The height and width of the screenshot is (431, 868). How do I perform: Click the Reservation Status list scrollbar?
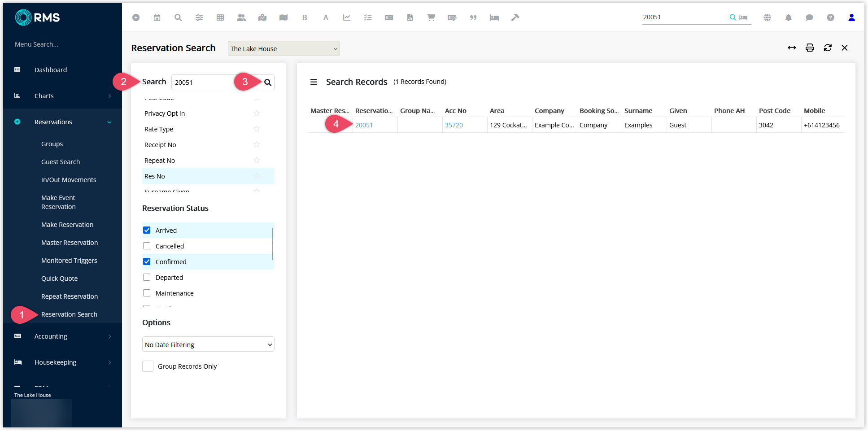coord(273,244)
